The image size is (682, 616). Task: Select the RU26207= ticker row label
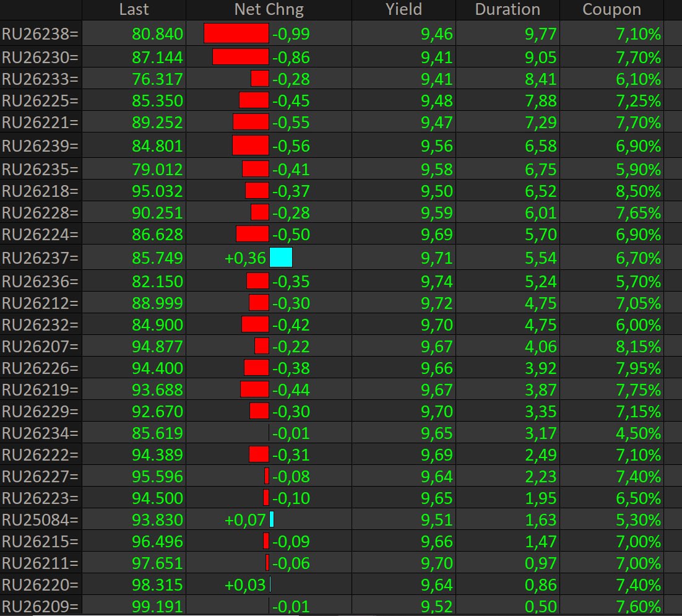[x=40, y=347]
